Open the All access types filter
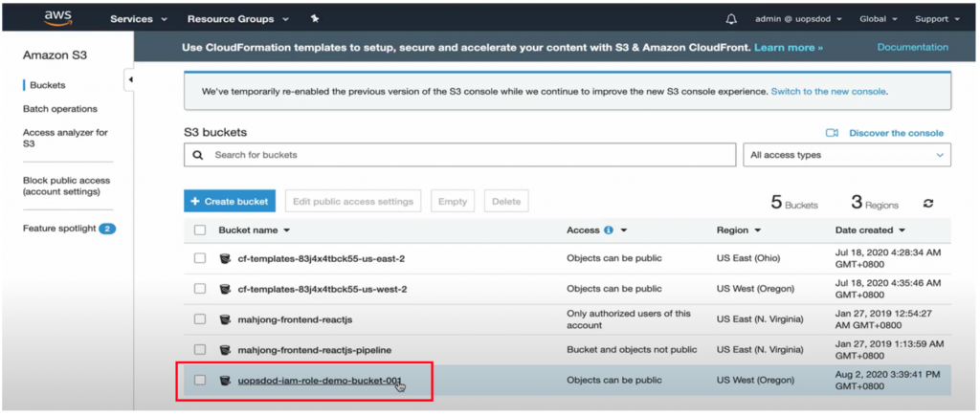980x416 pixels. pos(847,155)
